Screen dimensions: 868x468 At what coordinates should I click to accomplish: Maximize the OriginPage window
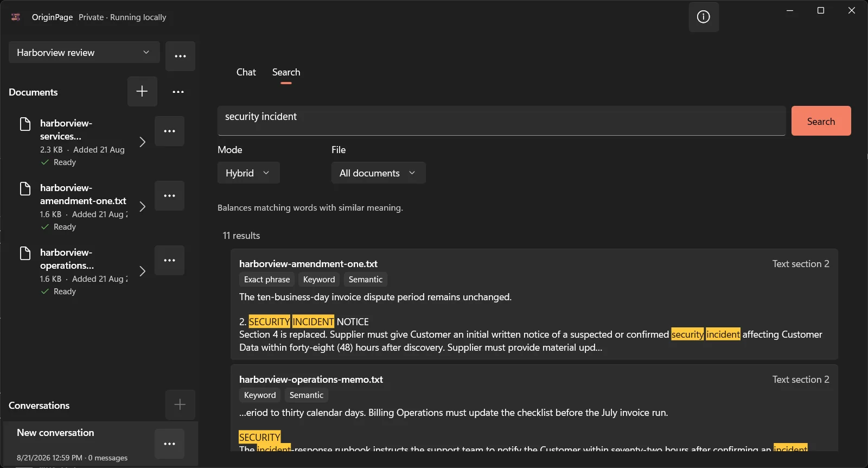821,10
